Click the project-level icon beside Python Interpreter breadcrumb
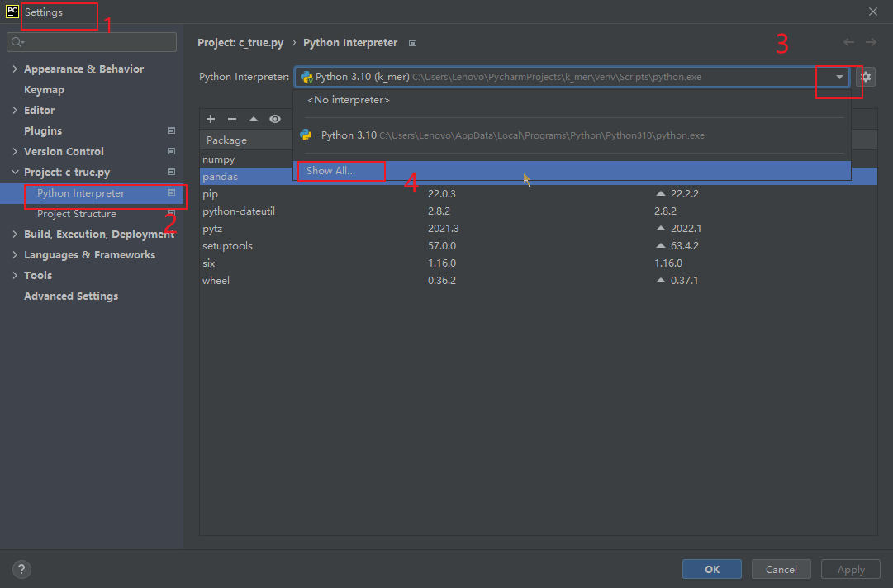893x588 pixels. pos(413,43)
